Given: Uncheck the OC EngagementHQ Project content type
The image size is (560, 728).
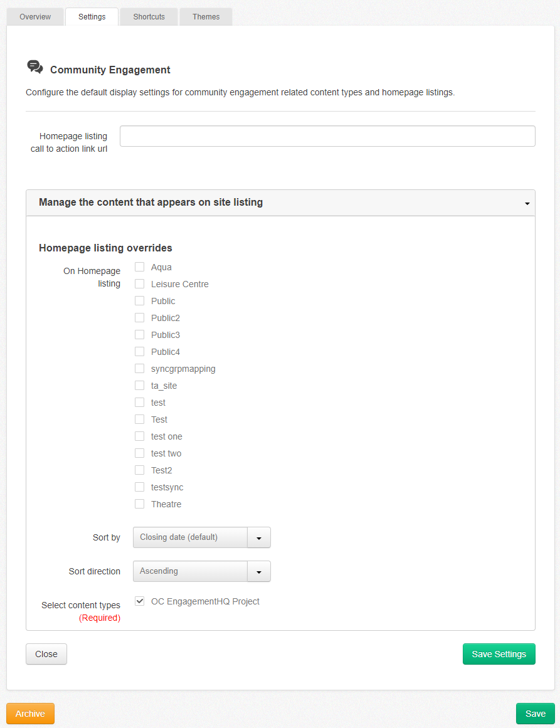Looking at the screenshot, I should 139,600.
